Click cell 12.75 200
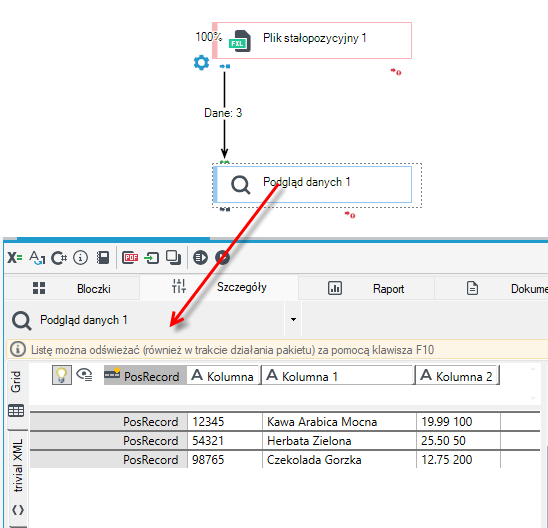This screenshot has width=548, height=528. pos(458,460)
